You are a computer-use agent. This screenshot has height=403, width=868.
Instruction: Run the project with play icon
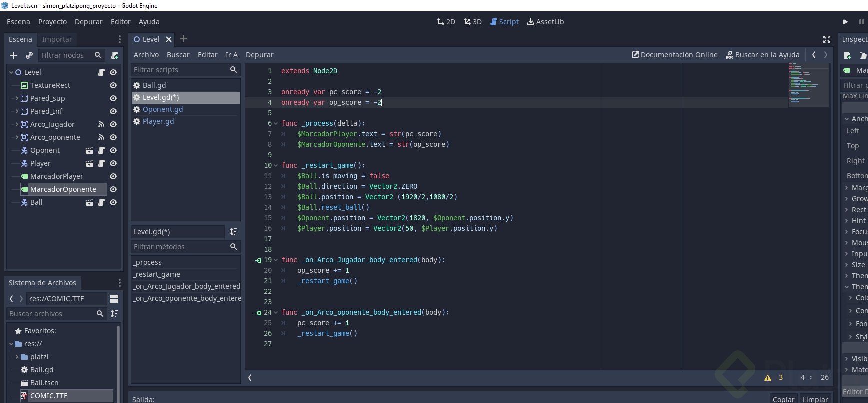(845, 22)
